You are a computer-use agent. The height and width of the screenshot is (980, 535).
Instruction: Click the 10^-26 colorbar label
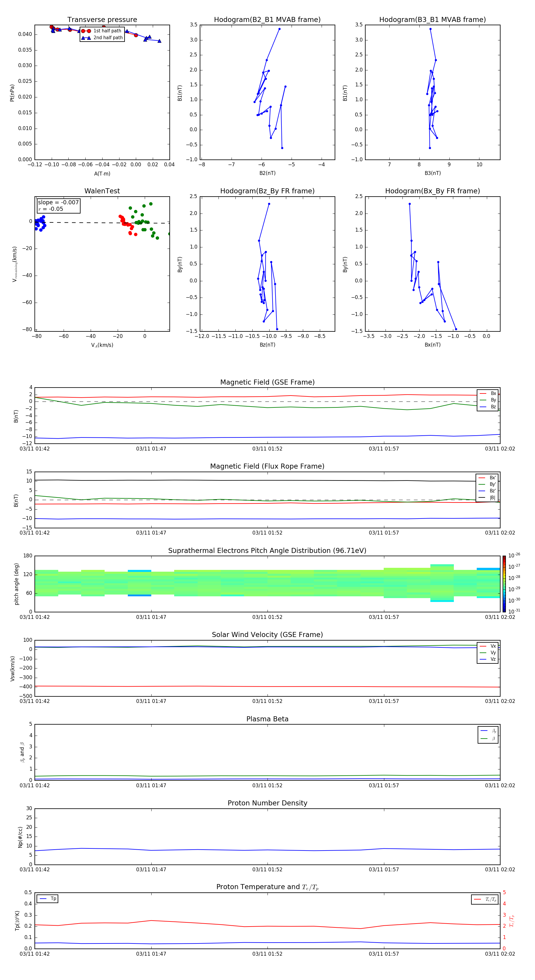(x=514, y=555)
